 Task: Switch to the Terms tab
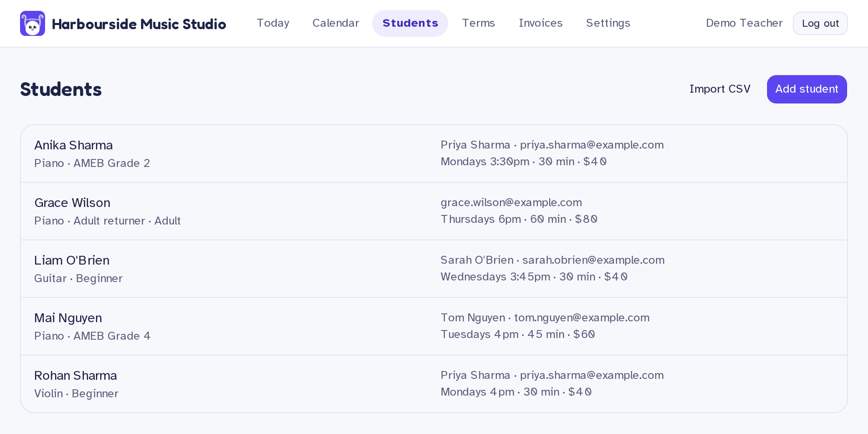pos(478,23)
